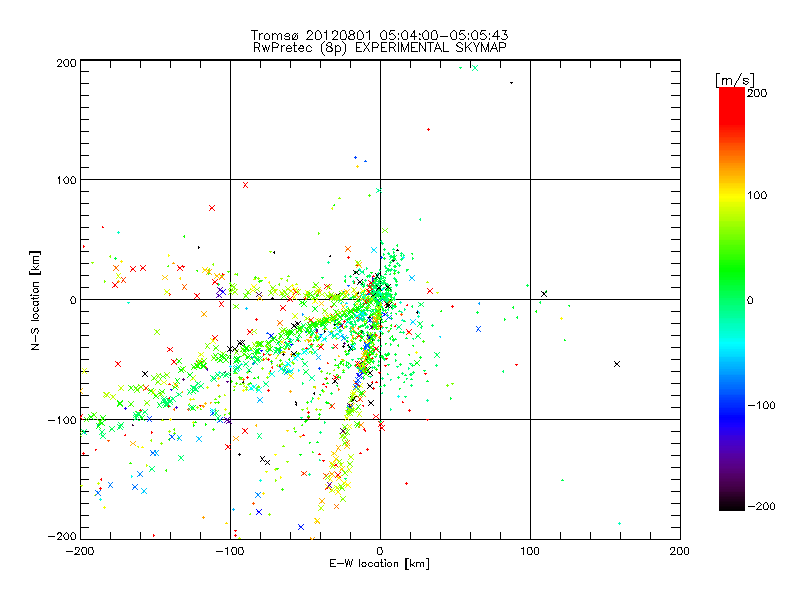Click the isolated black X marker far right of center

tap(617, 364)
